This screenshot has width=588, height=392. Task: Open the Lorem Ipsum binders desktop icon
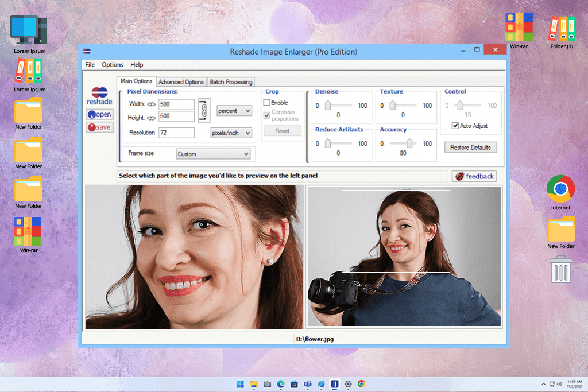coord(29,75)
